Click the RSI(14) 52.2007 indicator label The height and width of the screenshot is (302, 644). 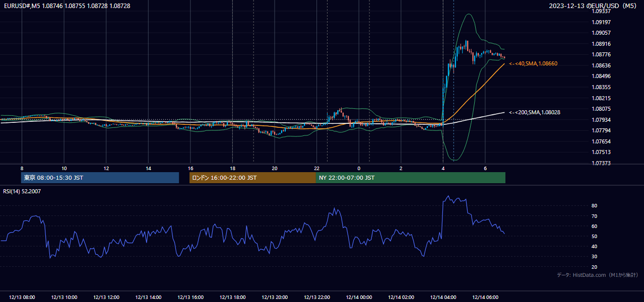point(22,191)
